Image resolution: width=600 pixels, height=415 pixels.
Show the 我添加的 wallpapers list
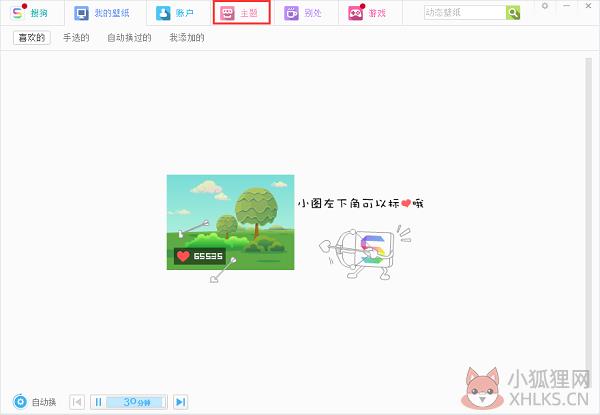(x=187, y=37)
